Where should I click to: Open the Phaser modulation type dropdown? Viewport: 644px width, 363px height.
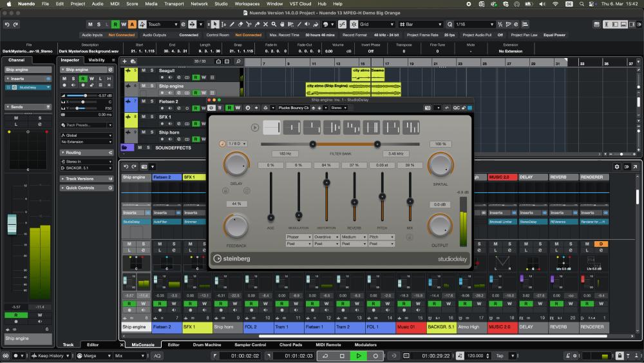pyautogui.click(x=298, y=237)
